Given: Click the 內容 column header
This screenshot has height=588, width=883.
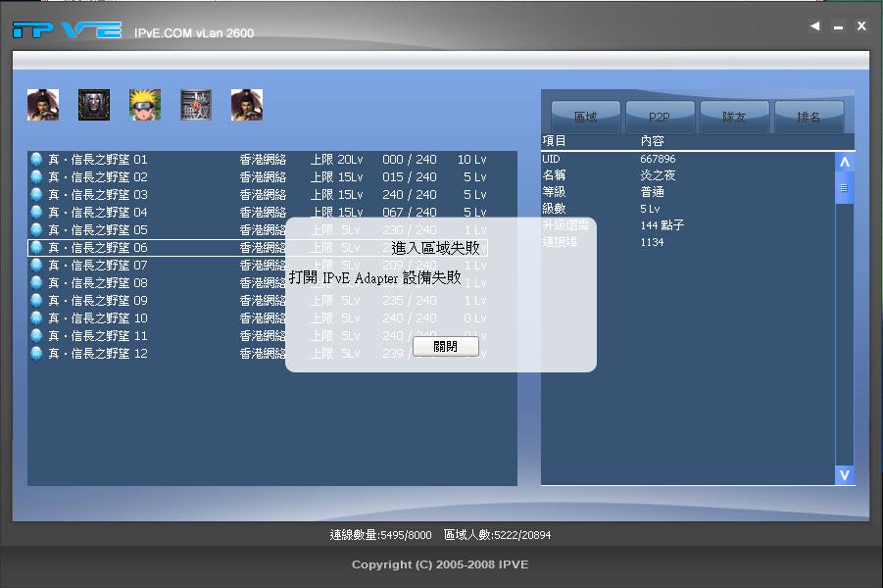Looking at the screenshot, I should [652, 140].
